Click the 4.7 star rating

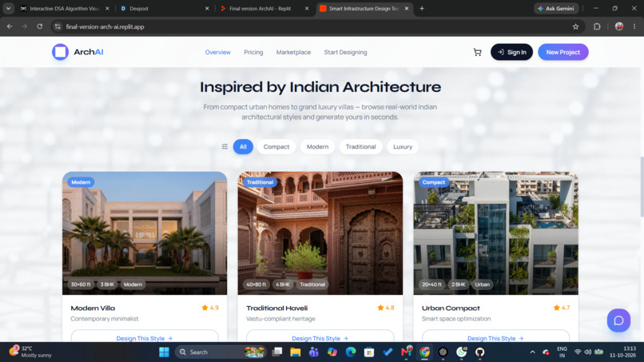(562, 308)
